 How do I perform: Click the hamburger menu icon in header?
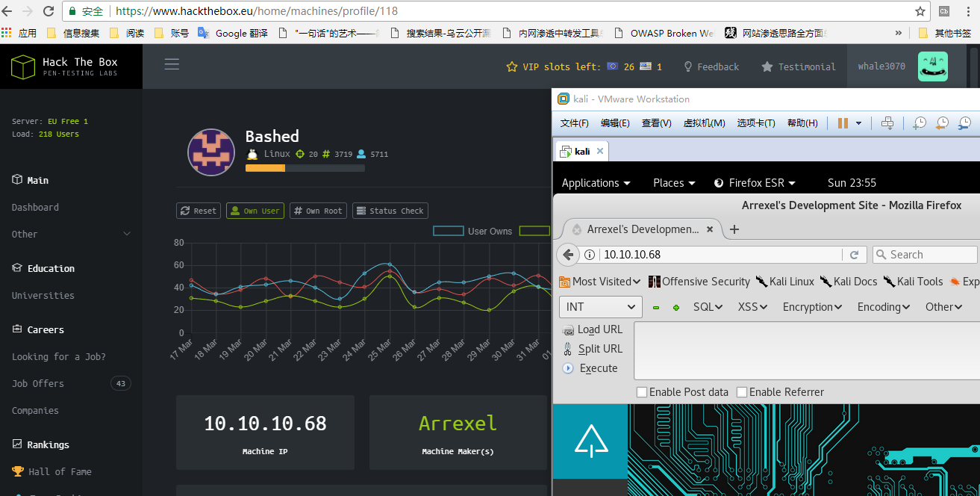coord(172,64)
